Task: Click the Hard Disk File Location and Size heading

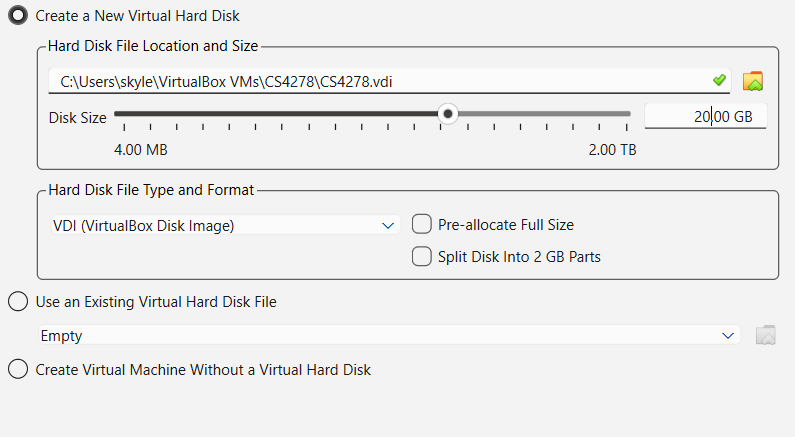Action: click(153, 46)
